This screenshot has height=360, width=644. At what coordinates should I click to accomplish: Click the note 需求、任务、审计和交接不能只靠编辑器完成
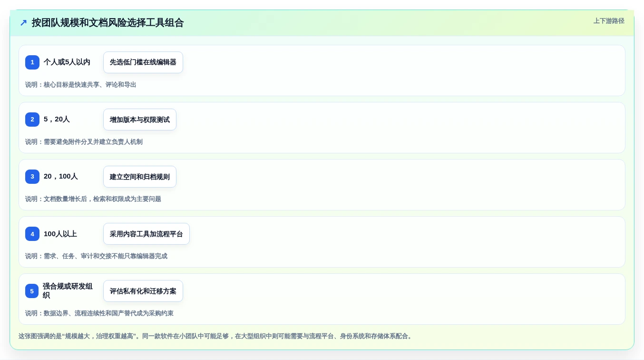96,256
